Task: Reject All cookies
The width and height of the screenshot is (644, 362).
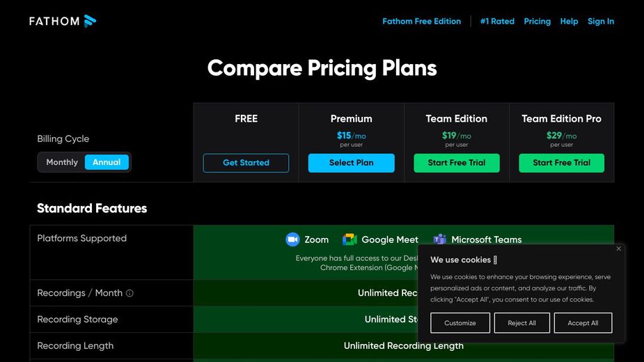Action: pos(521,323)
